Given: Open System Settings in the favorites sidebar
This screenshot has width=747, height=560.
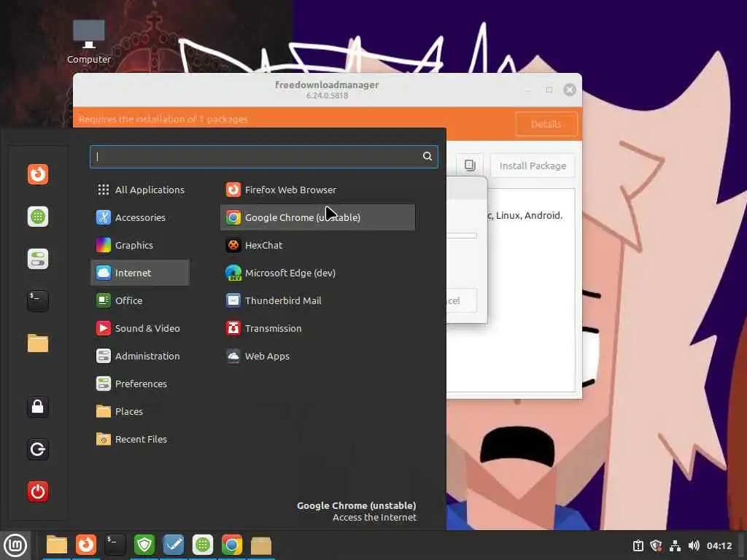Looking at the screenshot, I should pyautogui.click(x=38, y=259).
